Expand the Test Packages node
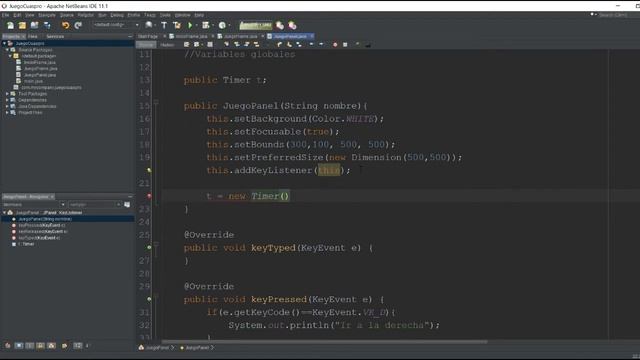 tap(7, 94)
